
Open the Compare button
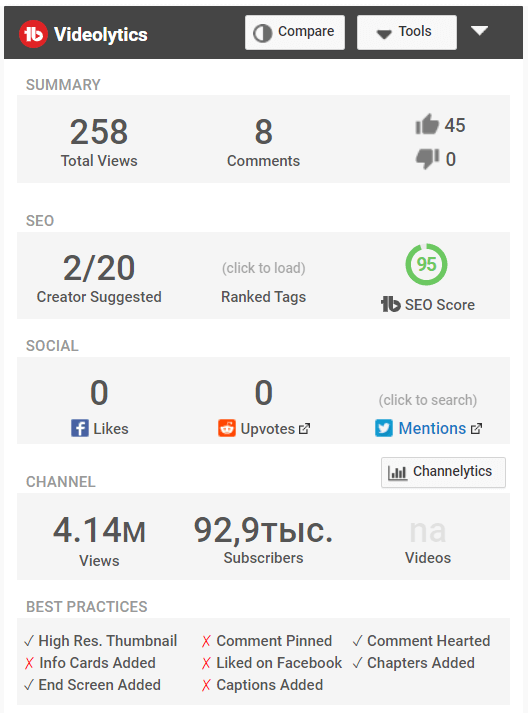pos(295,32)
